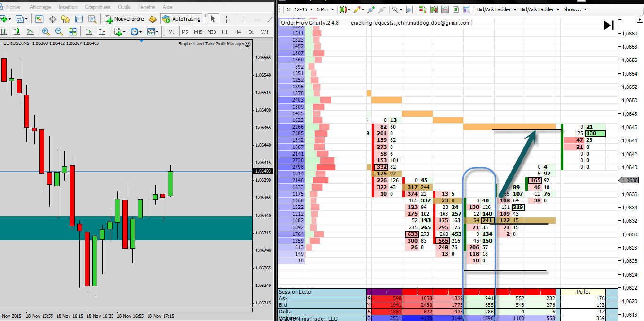Click the Session Letter row label
644x321 pixels.
coord(296,292)
